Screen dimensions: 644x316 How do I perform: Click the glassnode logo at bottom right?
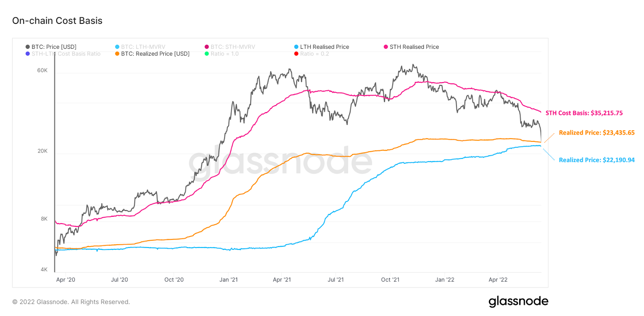point(518,301)
